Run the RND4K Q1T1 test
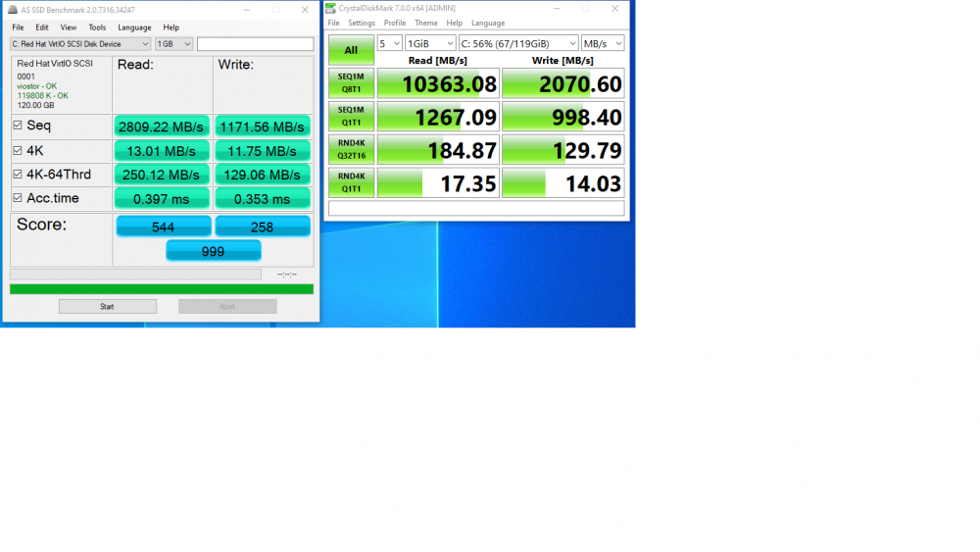980x552 pixels. [351, 182]
